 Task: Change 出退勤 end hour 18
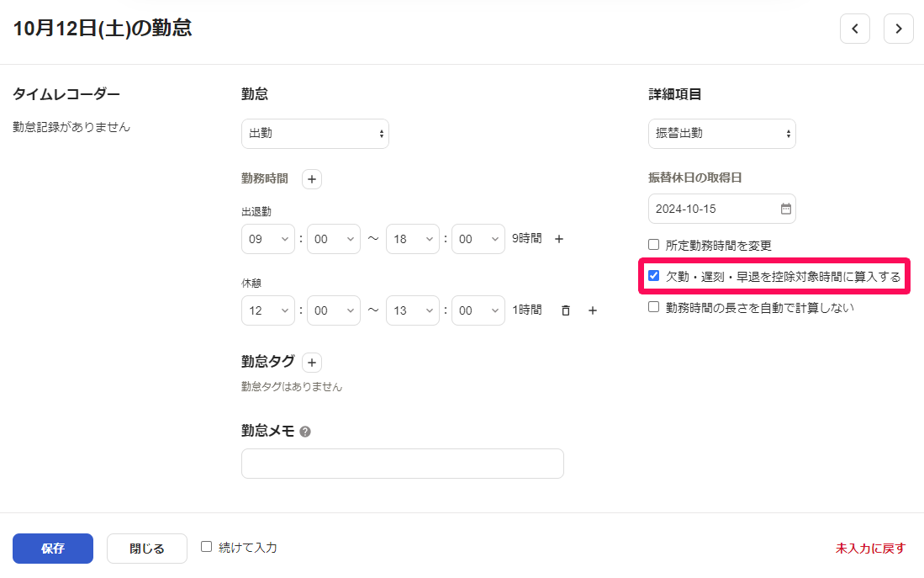(x=413, y=239)
